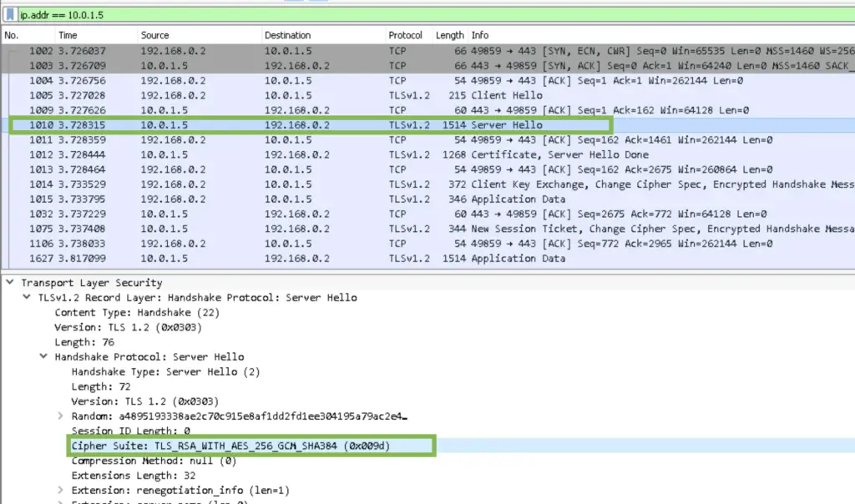
Task: Select packet 1014 Client Key Exchange
Action: (428, 184)
